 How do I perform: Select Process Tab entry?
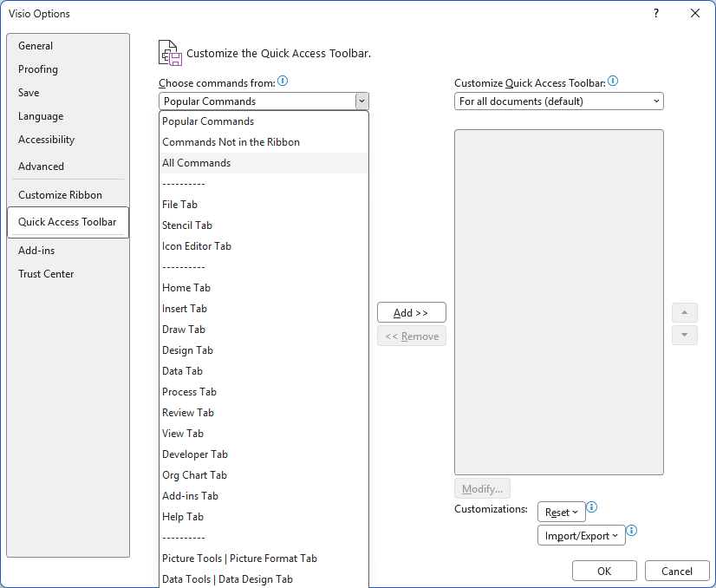[264, 392]
